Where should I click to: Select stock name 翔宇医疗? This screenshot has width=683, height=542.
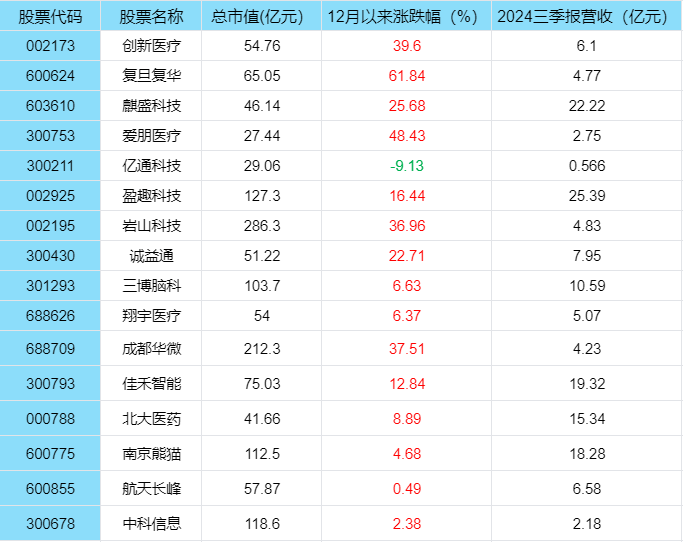(x=151, y=316)
